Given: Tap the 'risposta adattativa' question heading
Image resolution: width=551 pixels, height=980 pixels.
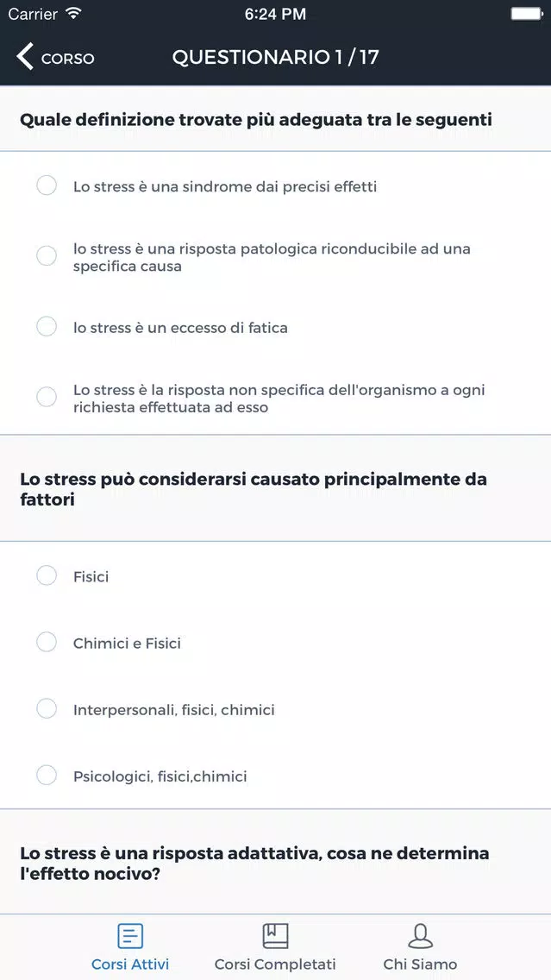Looking at the screenshot, I should click(254, 864).
